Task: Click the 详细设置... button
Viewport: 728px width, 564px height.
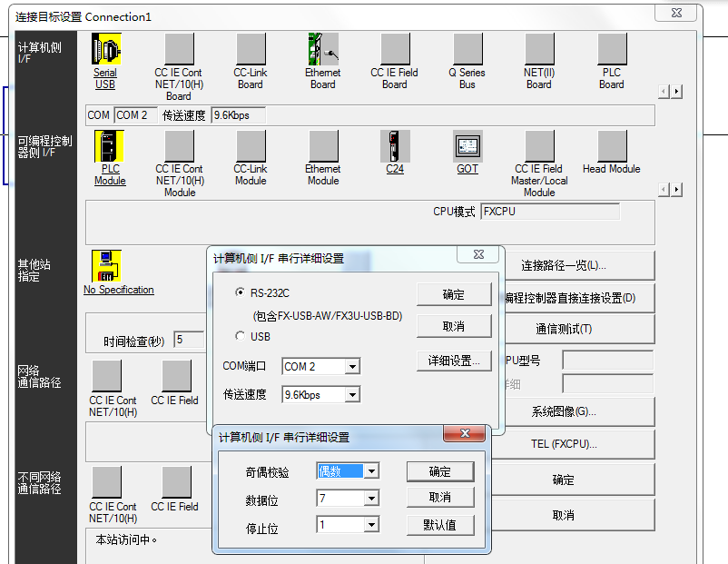Action: pyautogui.click(x=454, y=361)
